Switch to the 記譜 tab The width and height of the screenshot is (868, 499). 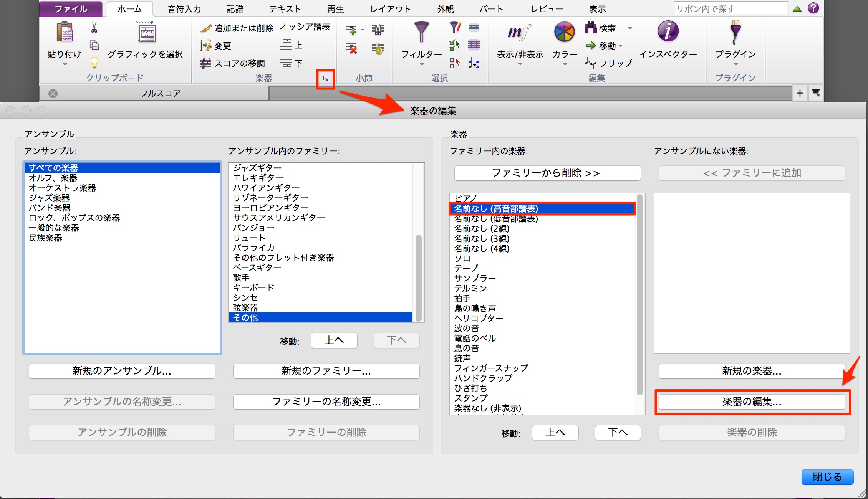(235, 9)
